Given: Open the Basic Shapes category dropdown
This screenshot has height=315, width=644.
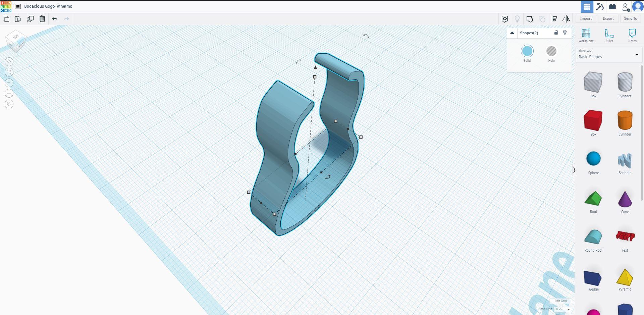Looking at the screenshot, I should 609,54.
